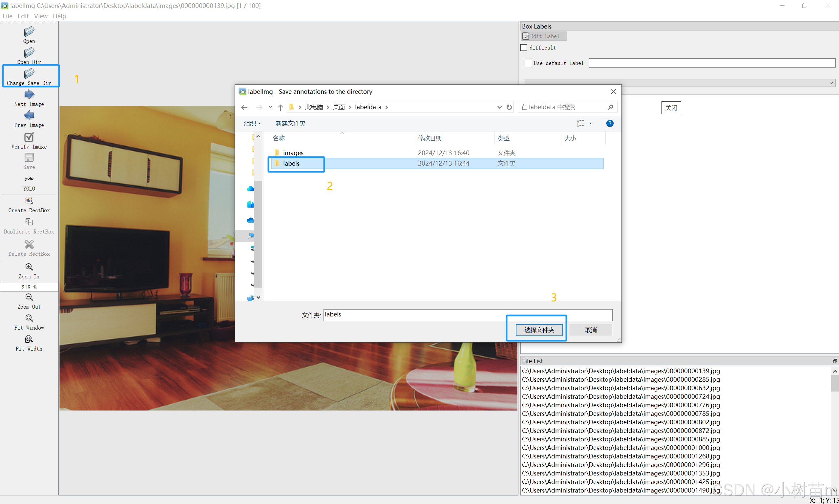Select the Create RectBox tool
Screen dimensions: 839x504
(29, 201)
